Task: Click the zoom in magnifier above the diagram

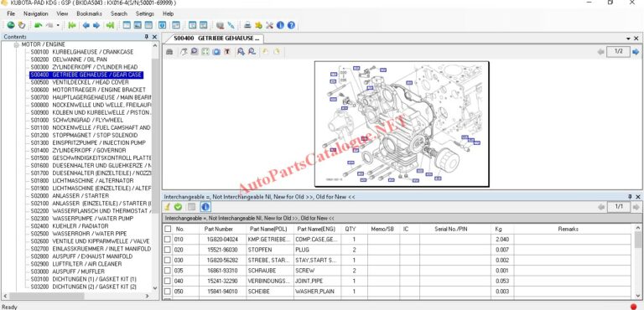Action: (x=241, y=52)
